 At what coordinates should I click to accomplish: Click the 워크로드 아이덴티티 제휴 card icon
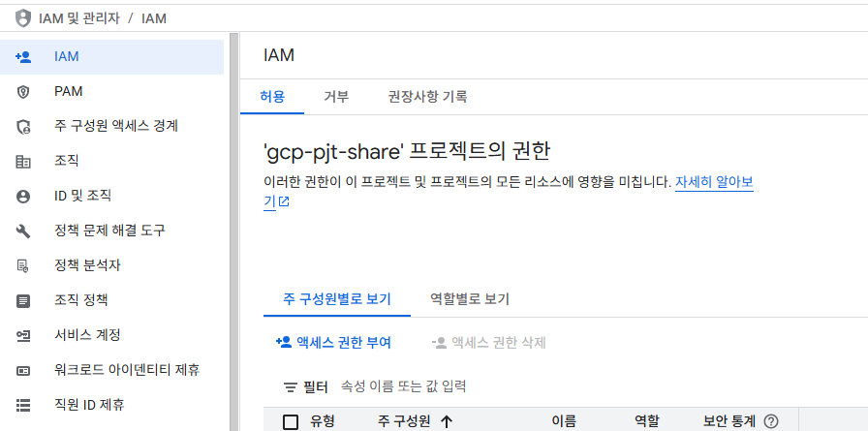tap(23, 371)
